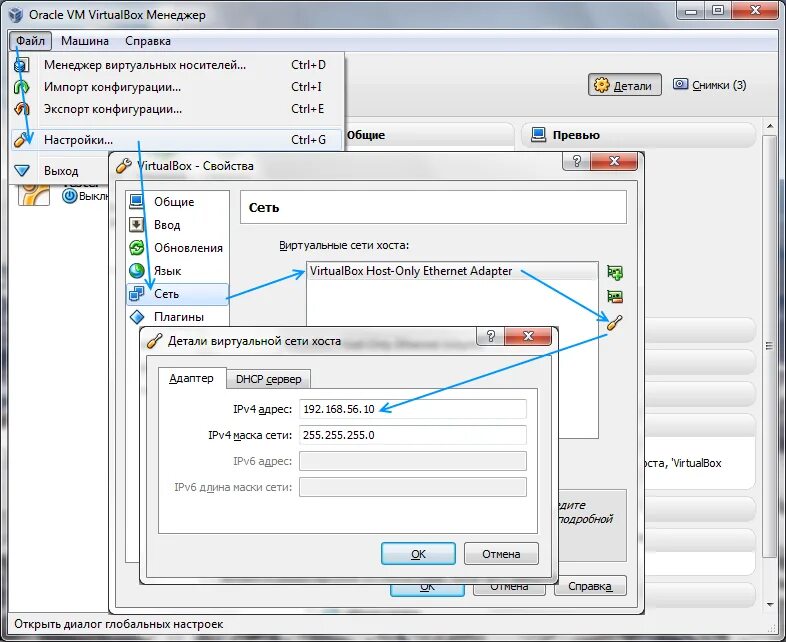
Task: Select Ввод in settings sidebar
Action: 177,225
